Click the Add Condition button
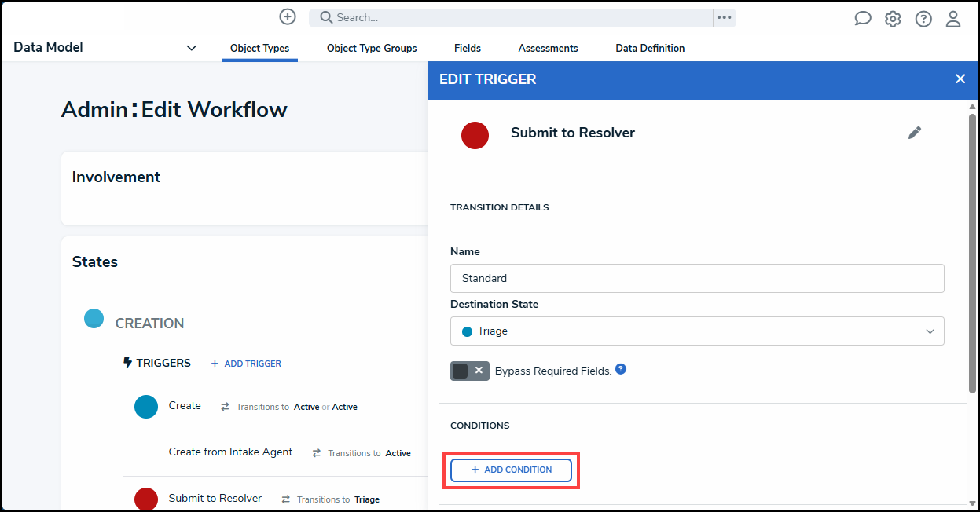This screenshot has height=512, width=980. pos(511,470)
